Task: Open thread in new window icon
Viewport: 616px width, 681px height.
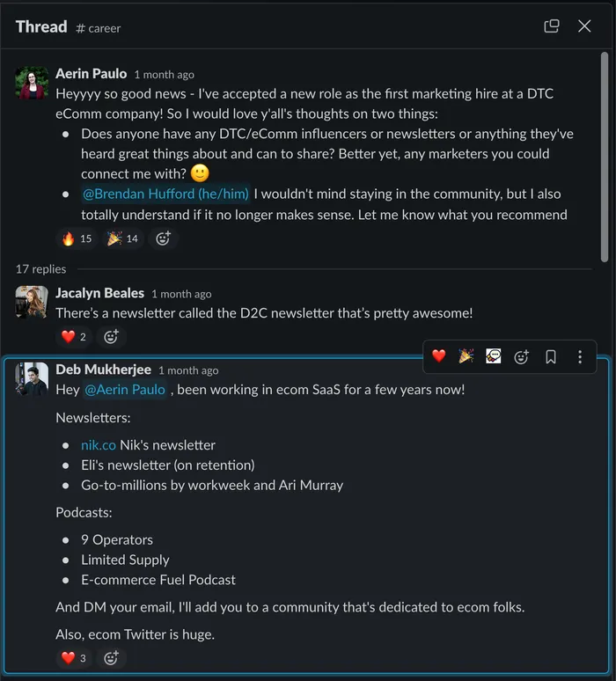Action: tap(552, 26)
